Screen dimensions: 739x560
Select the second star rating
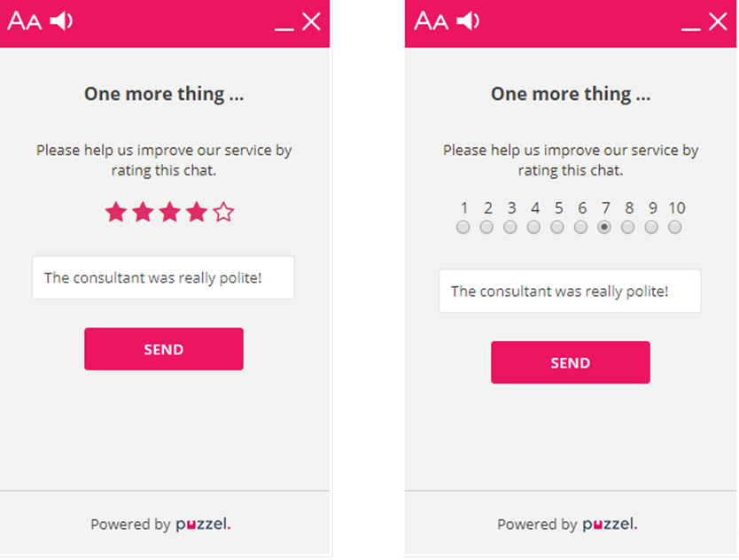click(143, 212)
